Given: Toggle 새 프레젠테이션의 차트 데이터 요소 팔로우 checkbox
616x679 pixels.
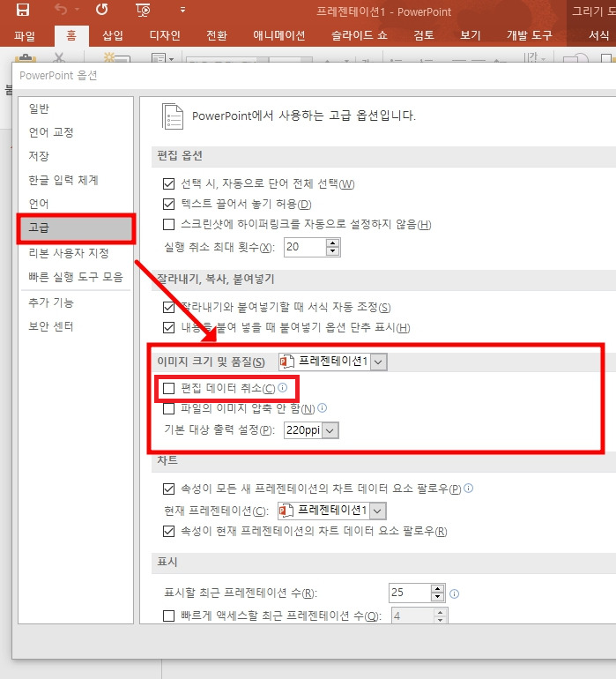Looking at the screenshot, I should (x=169, y=489).
